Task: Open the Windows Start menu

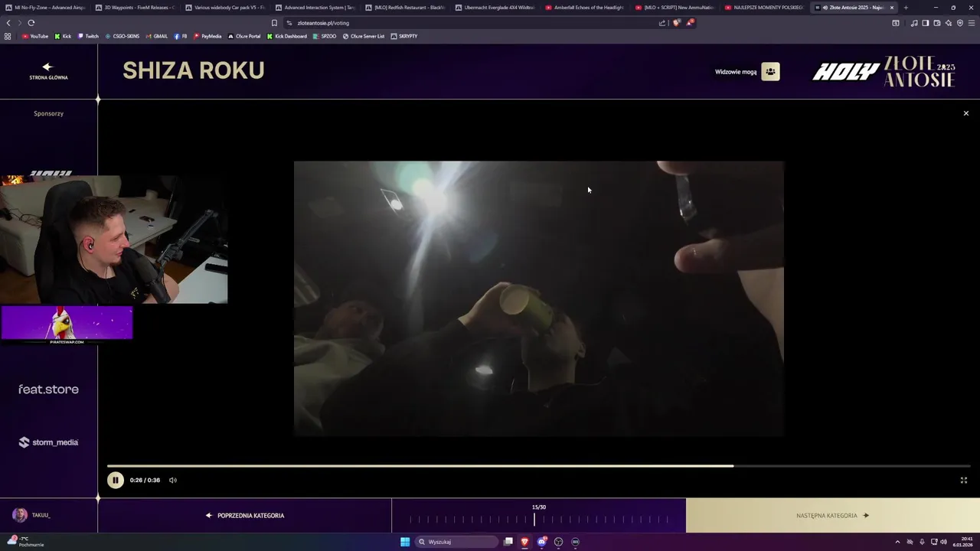Action: pyautogui.click(x=405, y=542)
